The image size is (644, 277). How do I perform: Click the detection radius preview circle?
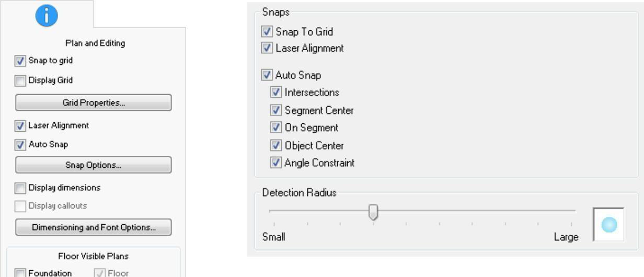pos(609,224)
